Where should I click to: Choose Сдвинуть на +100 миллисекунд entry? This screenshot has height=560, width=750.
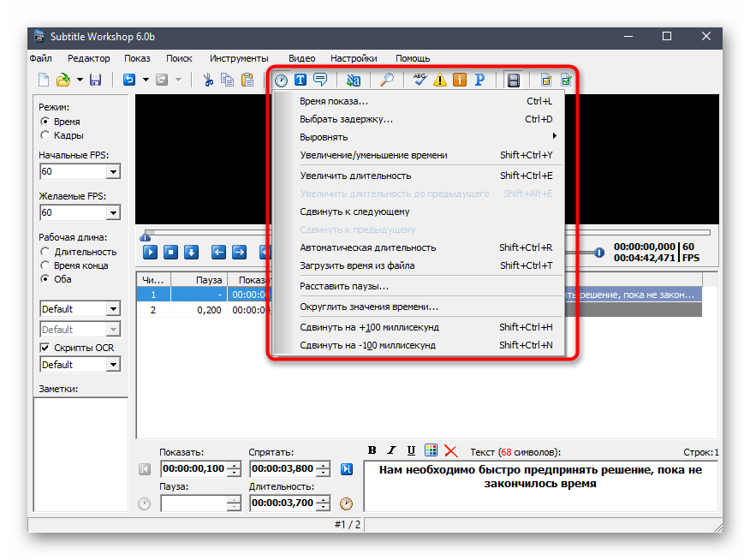coord(418,327)
